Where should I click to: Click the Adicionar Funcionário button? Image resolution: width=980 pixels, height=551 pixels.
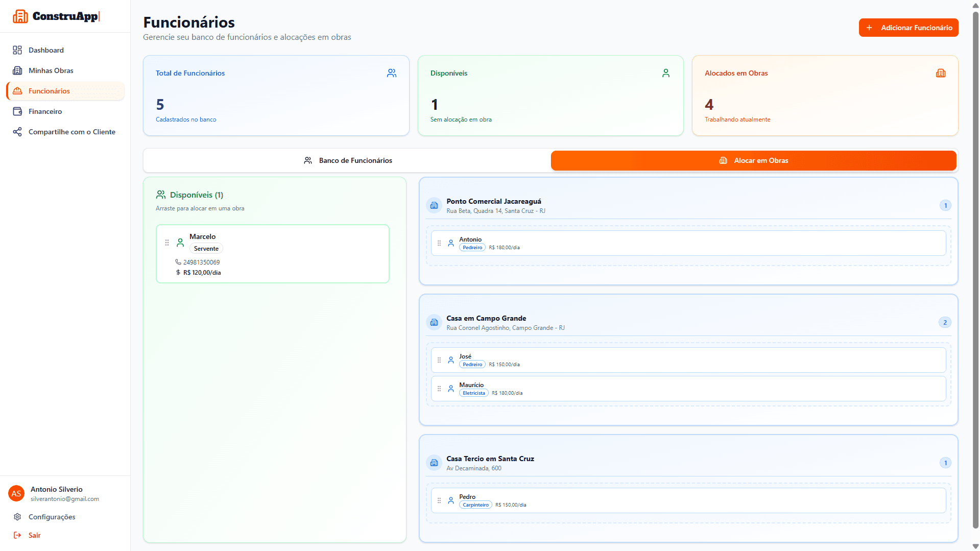click(x=909, y=27)
